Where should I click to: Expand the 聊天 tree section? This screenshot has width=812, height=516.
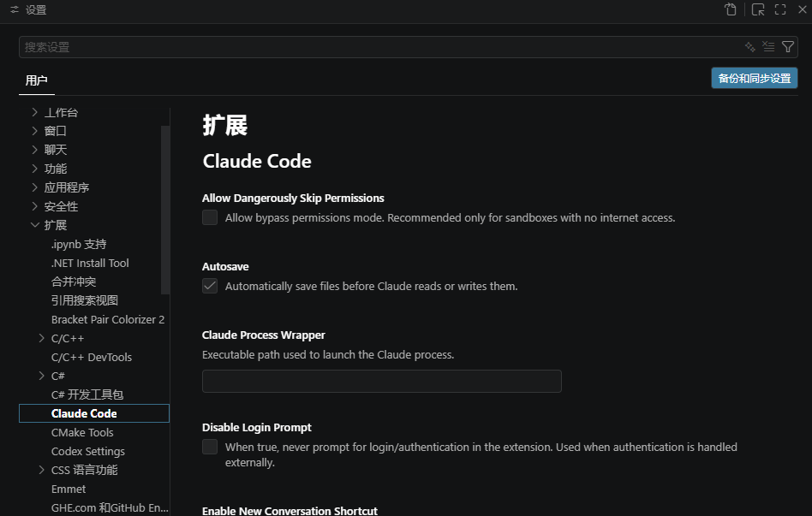click(35, 150)
